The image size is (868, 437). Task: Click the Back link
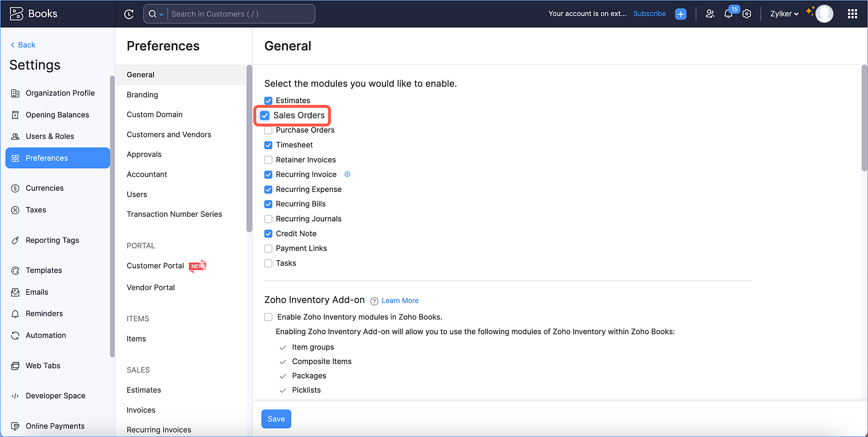[x=23, y=45]
